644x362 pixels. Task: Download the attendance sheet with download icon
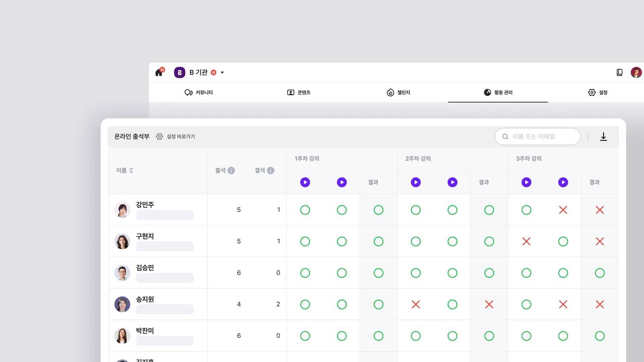coord(603,136)
